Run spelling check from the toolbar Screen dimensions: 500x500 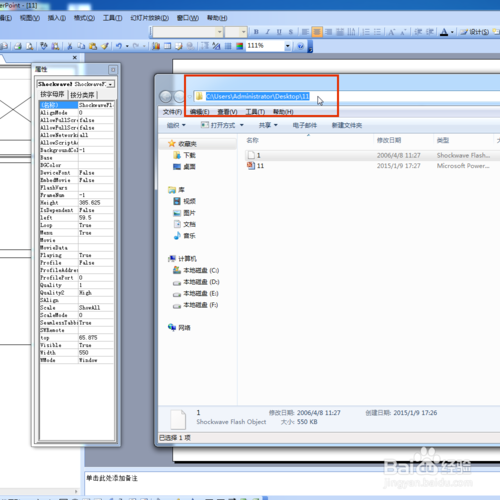[x=44, y=46]
